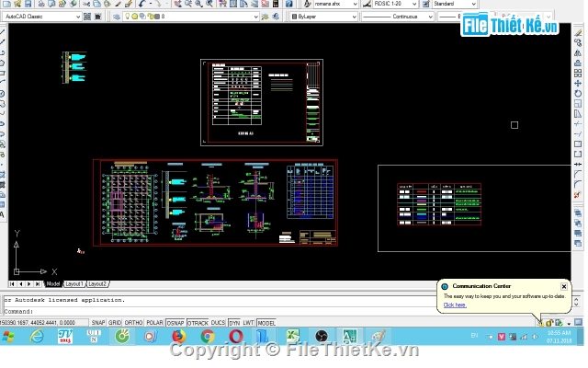This screenshot has width=588, height=368.
Task: Click the MODEL space button in status bar
Action: (266, 323)
